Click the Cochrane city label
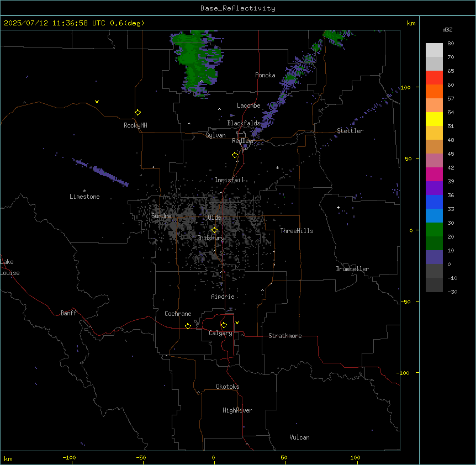Image resolution: width=476 pixels, height=465 pixels. point(178,314)
